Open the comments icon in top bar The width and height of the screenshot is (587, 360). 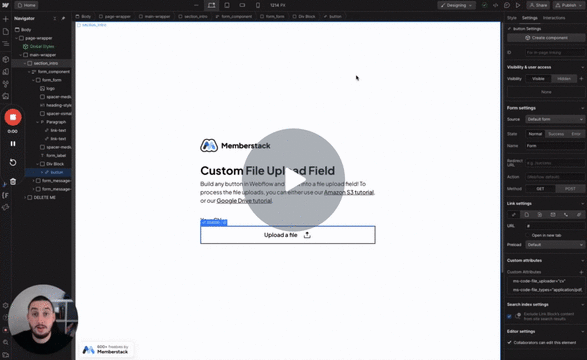pos(507,5)
